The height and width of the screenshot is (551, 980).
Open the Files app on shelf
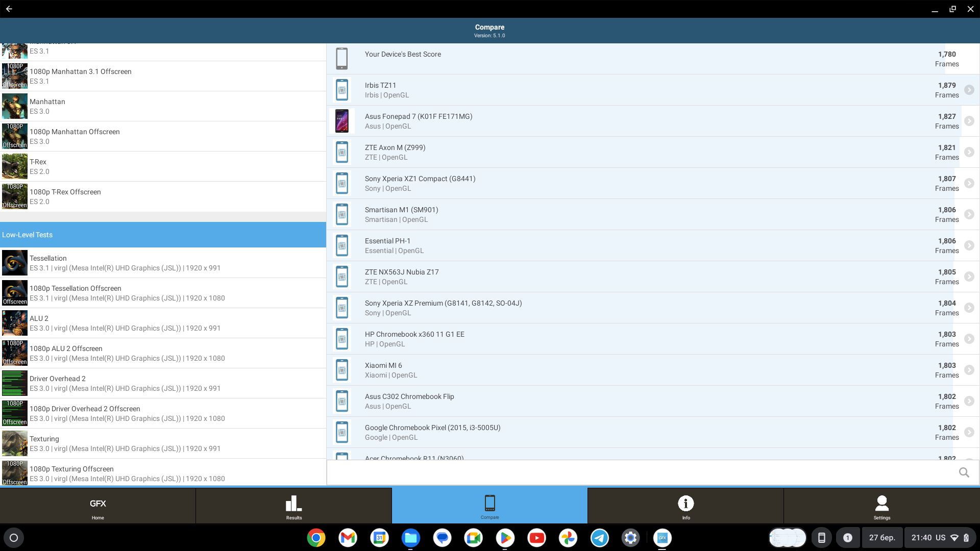click(410, 538)
